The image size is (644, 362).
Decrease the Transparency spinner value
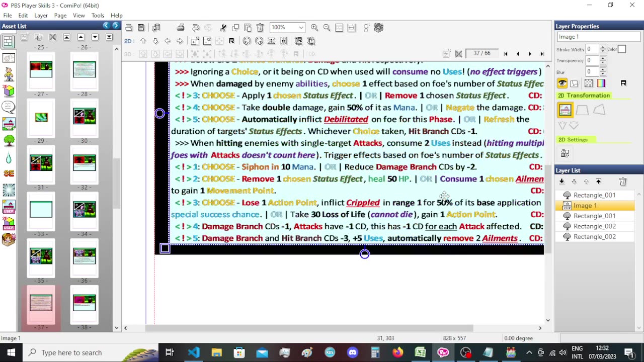click(603, 63)
